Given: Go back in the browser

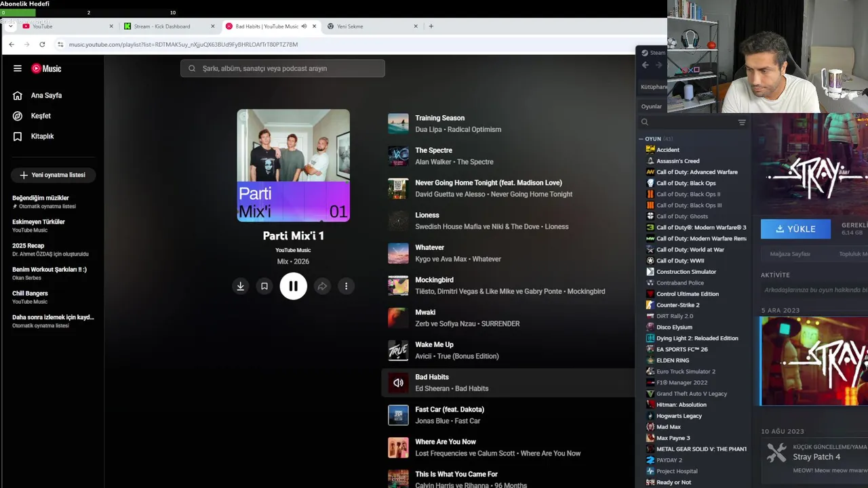Looking at the screenshot, I should click(12, 45).
